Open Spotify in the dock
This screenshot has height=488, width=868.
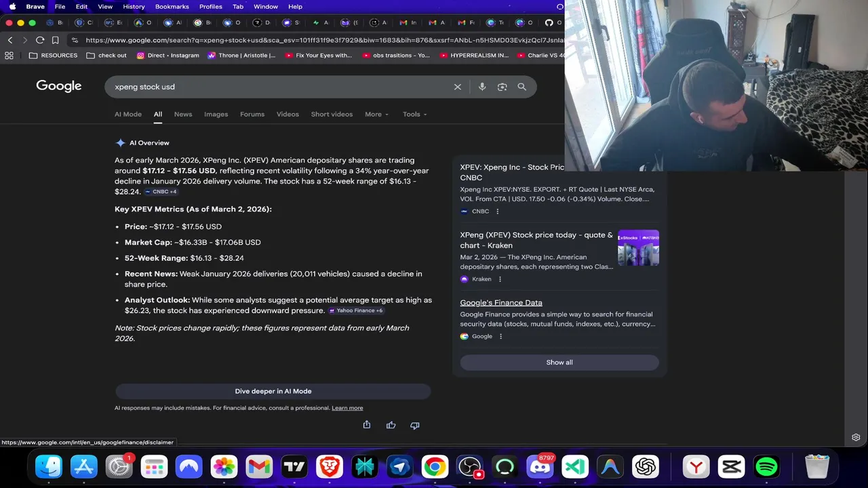(x=766, y=466)
